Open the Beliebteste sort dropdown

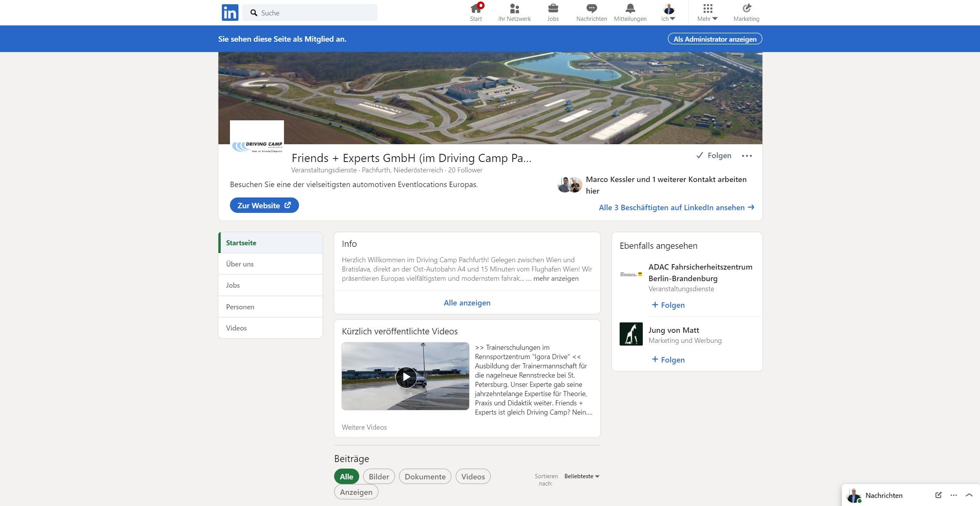pyautogui.click(x=582, y=476)
